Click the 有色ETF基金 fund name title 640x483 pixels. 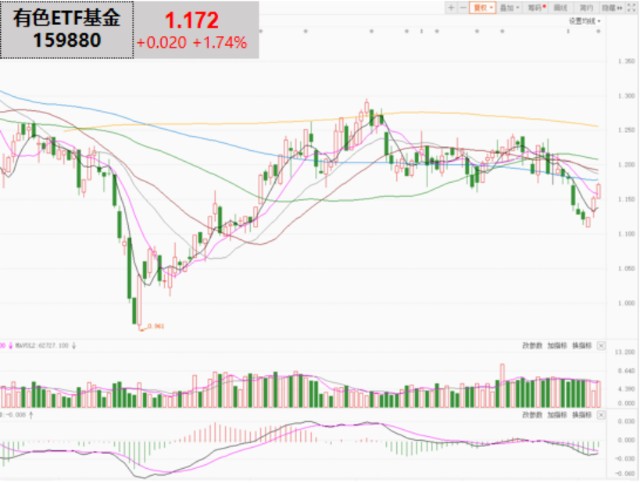67,18
